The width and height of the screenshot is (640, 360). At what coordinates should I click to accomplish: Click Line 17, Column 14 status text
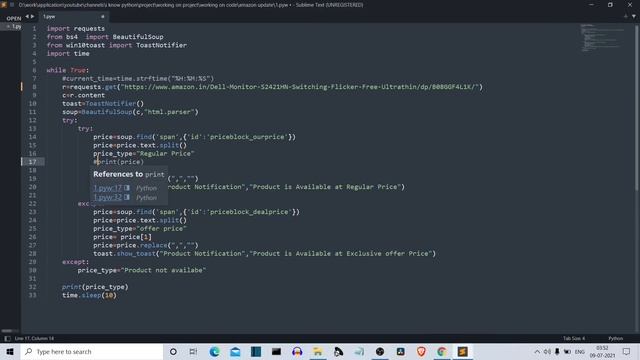tap(34, 338)
